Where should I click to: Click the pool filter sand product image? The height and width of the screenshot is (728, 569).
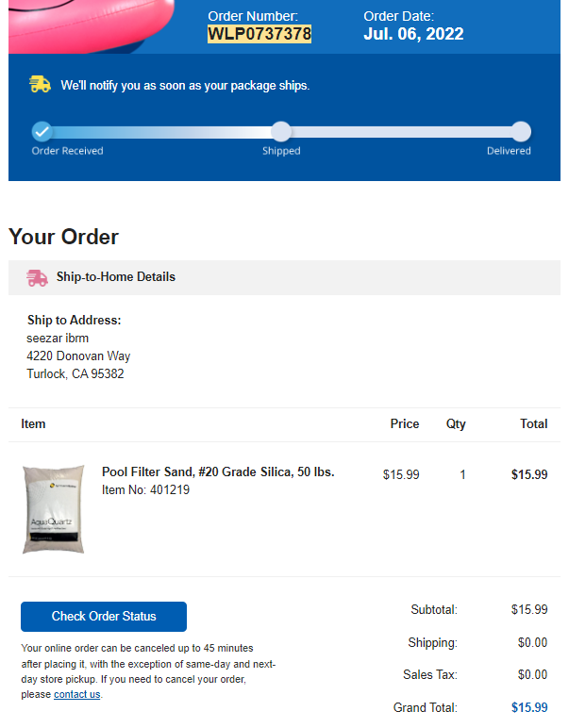[x=54, y=509]
